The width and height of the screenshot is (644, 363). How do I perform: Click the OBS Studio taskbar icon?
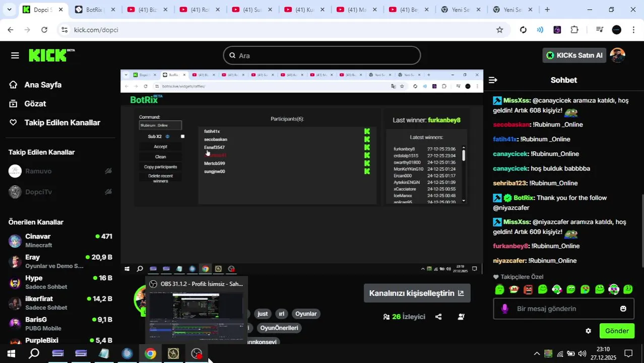pos(197,353)
